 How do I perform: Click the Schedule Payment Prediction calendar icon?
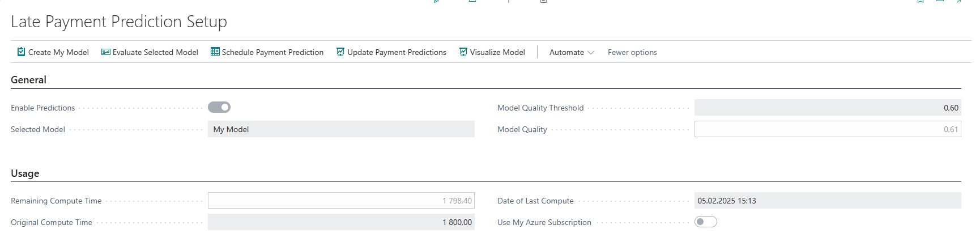215,52
